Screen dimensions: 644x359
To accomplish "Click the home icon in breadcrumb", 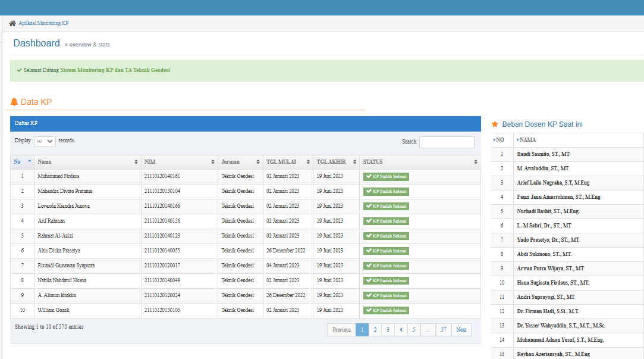I will [x=12, y=23].
